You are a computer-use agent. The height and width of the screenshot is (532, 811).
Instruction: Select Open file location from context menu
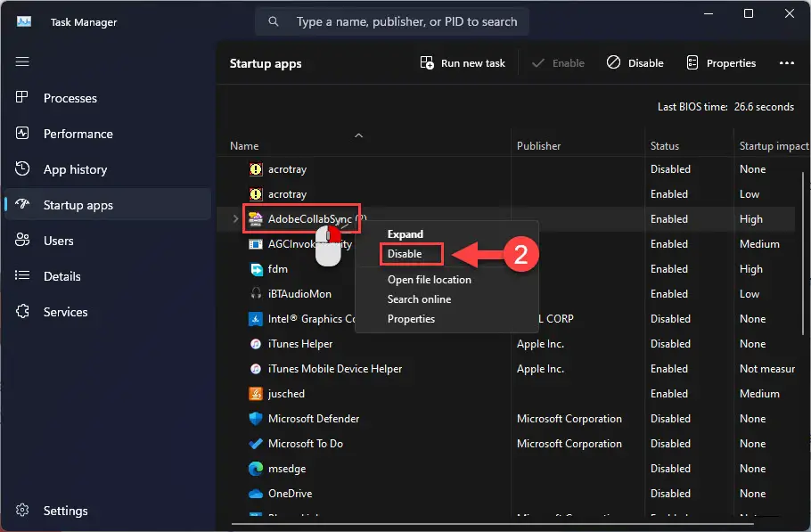[x=429, y=279]
